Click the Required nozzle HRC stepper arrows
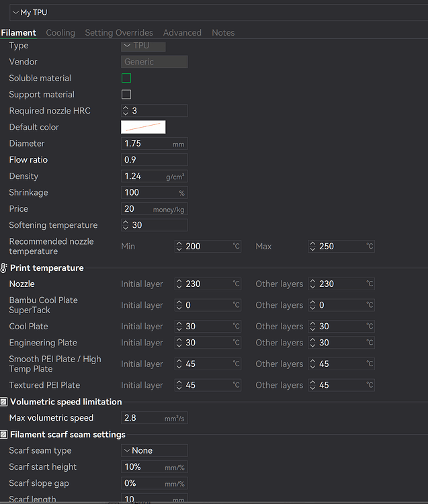Screen dimensions: 428x504 126,111
